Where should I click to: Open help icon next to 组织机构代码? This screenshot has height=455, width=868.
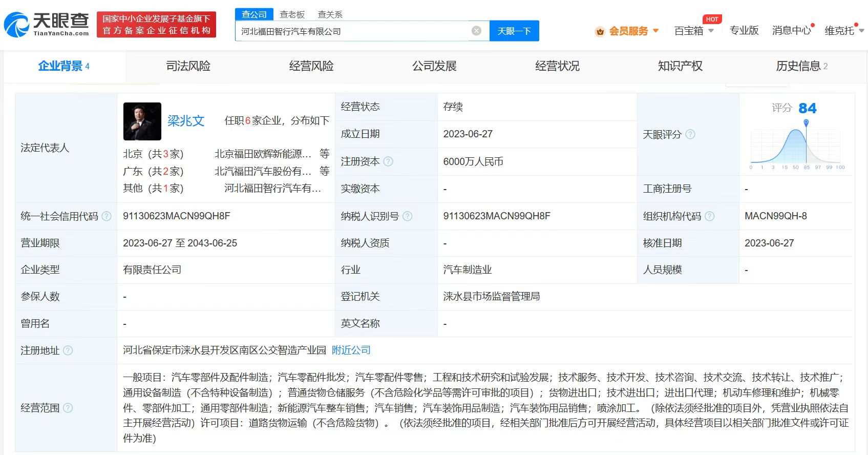click(x=709, y=216)
